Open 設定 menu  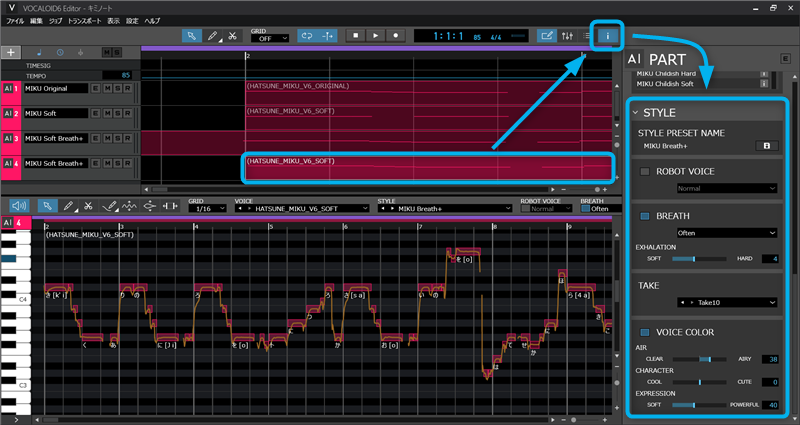(x=132, y=21)
